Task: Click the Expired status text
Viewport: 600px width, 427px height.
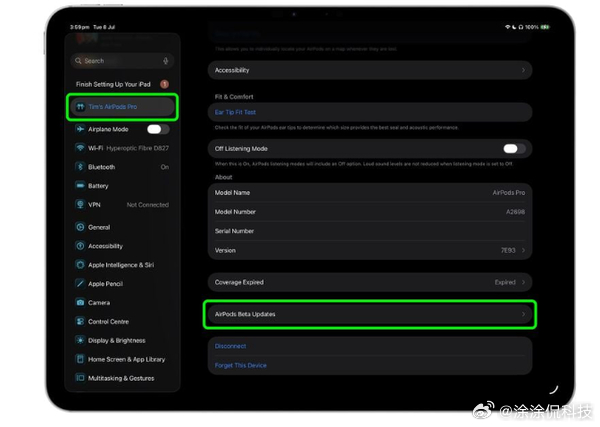Action: 505,282
